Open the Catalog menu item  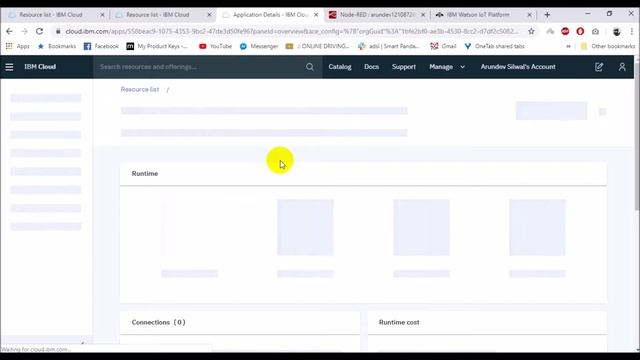tap(340, 67)
